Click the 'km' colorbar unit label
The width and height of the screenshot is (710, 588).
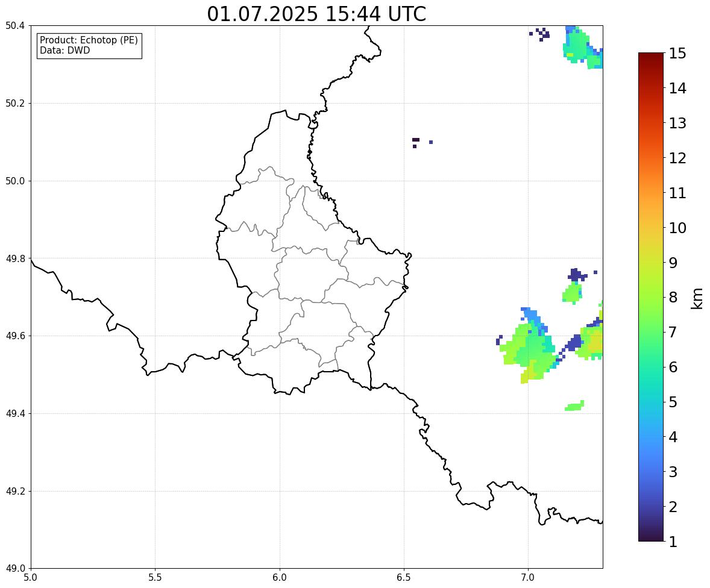pyautogui.click(x=697, y=298)
